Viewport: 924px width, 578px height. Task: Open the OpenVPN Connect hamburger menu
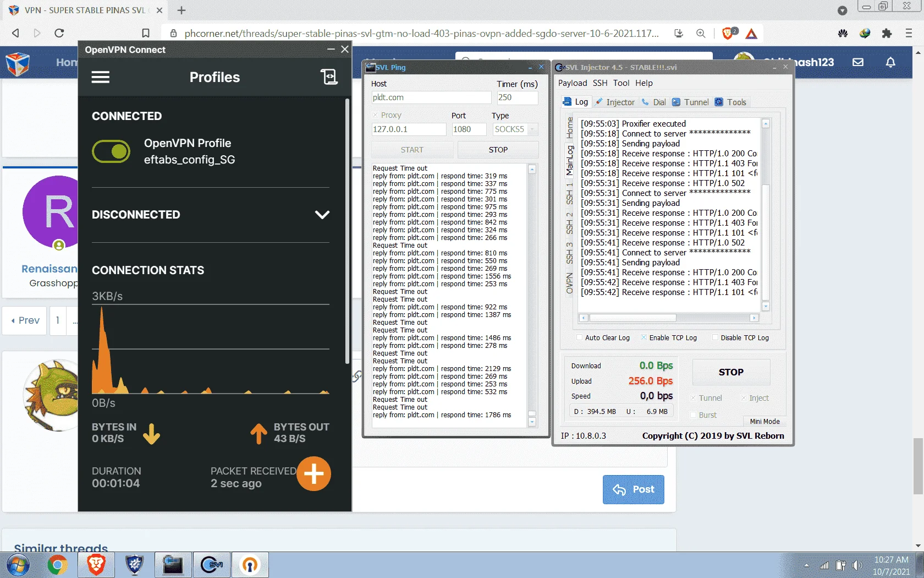[100, 77]
